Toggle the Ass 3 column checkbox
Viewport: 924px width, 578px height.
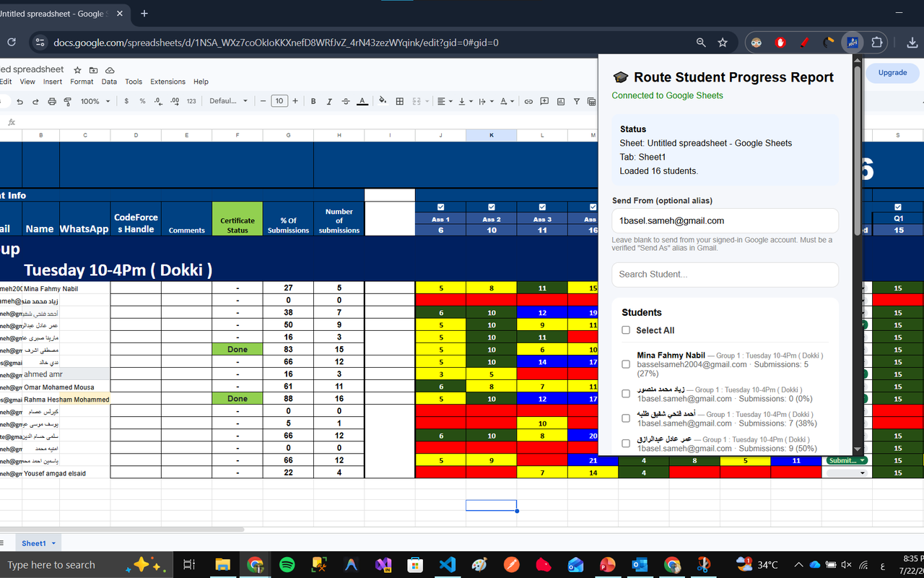pyautogui.click(x=542, y=207)
